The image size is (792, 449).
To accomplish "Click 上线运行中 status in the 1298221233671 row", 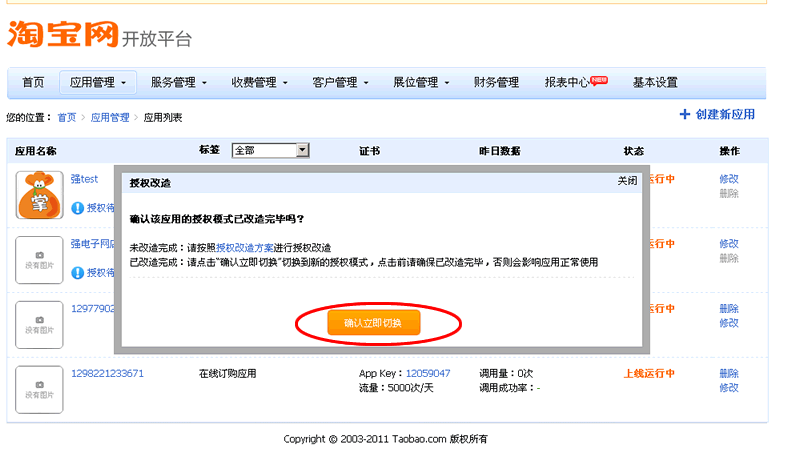I will [x=650, y=373].
